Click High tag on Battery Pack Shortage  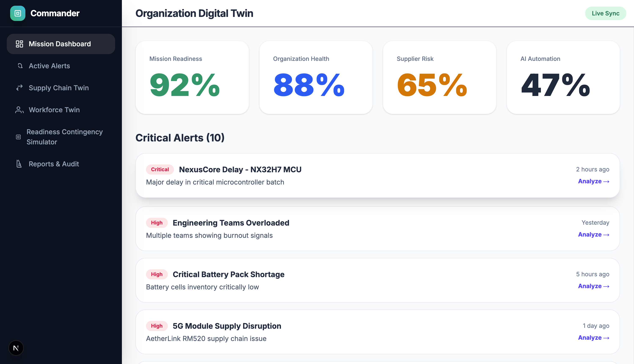click(x=157, y=274)
